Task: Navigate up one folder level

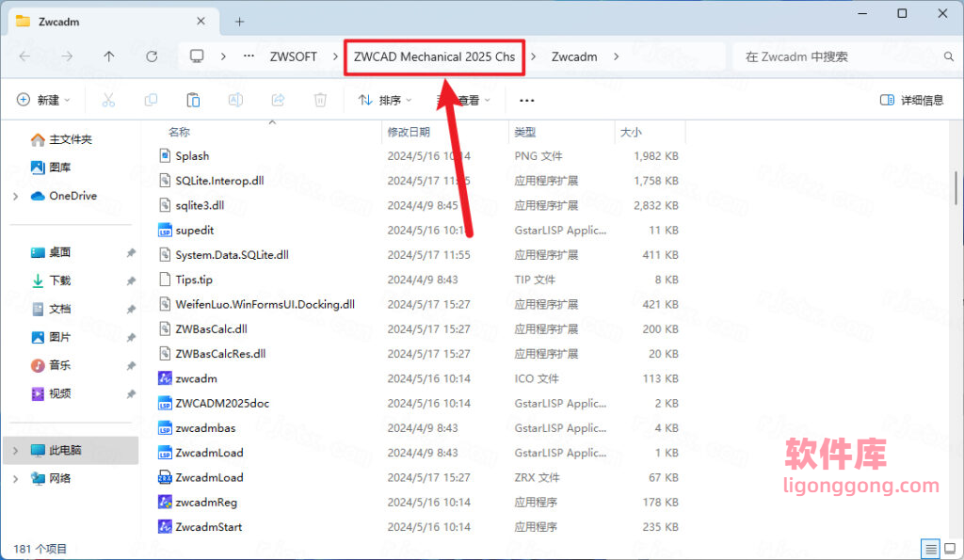Action: 109,56
